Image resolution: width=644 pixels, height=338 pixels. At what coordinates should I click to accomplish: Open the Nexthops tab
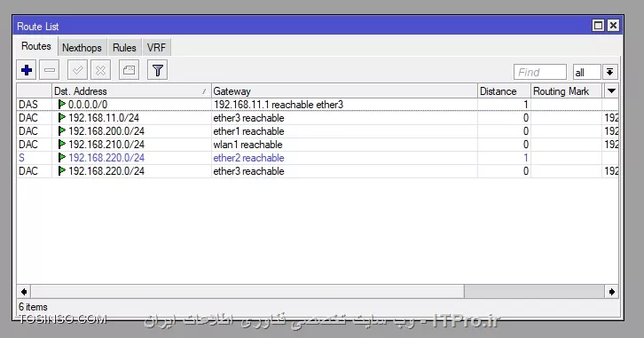coord(82,48)
